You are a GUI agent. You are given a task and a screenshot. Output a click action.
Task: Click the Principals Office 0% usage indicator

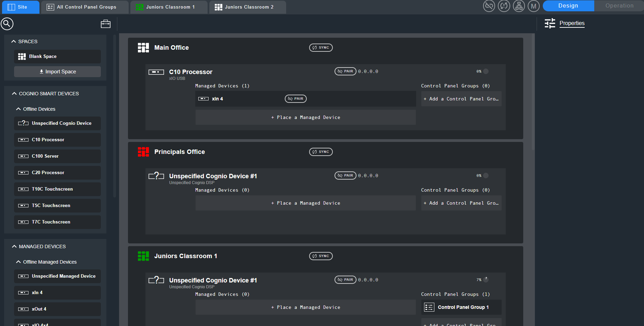pyautogui.click(x=482, y=176)
